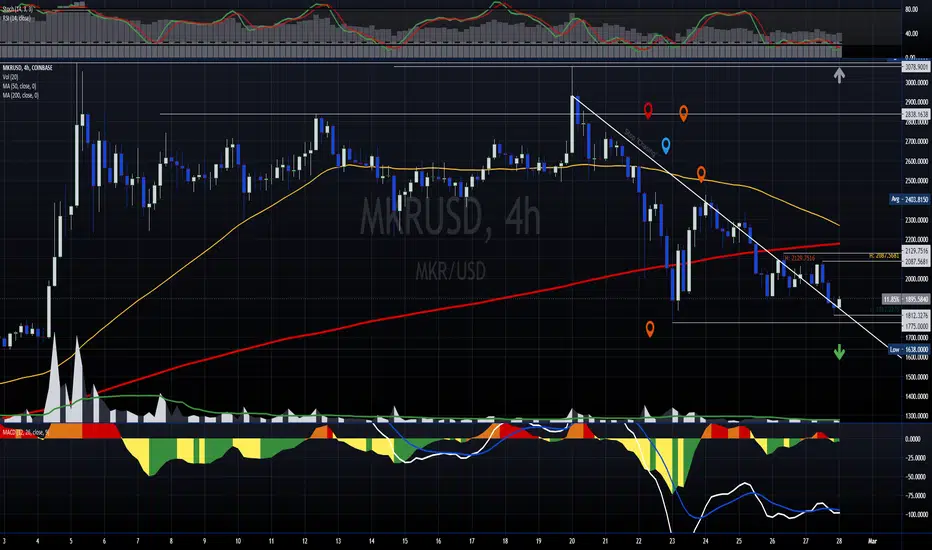Screen dimensions: 932x550
Task: Select the white descending trendline
Action: (x=735, y=226)
